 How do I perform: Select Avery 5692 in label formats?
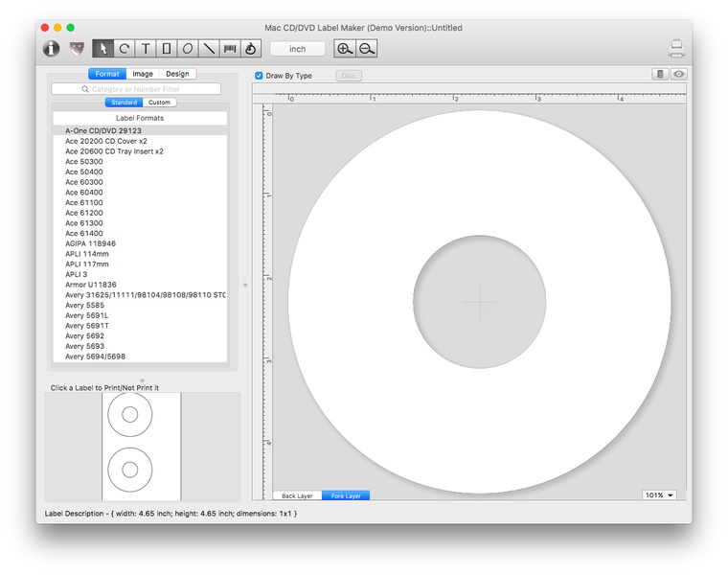85,336
